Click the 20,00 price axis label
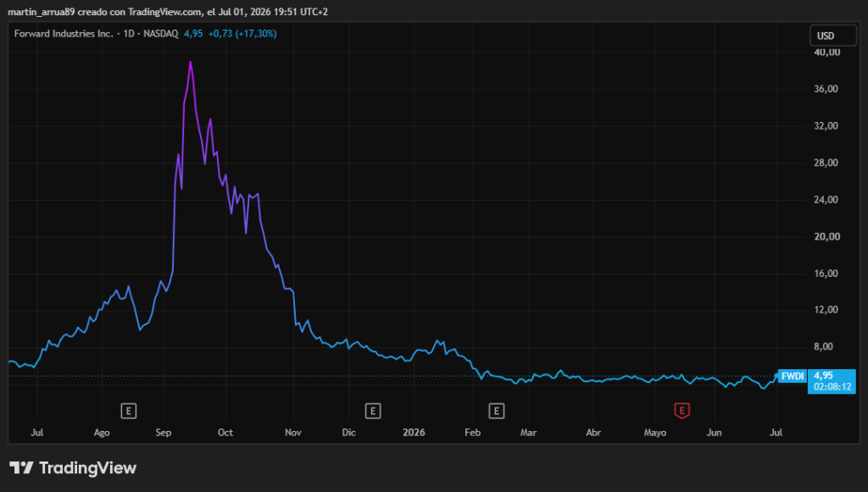 (826, 236)
